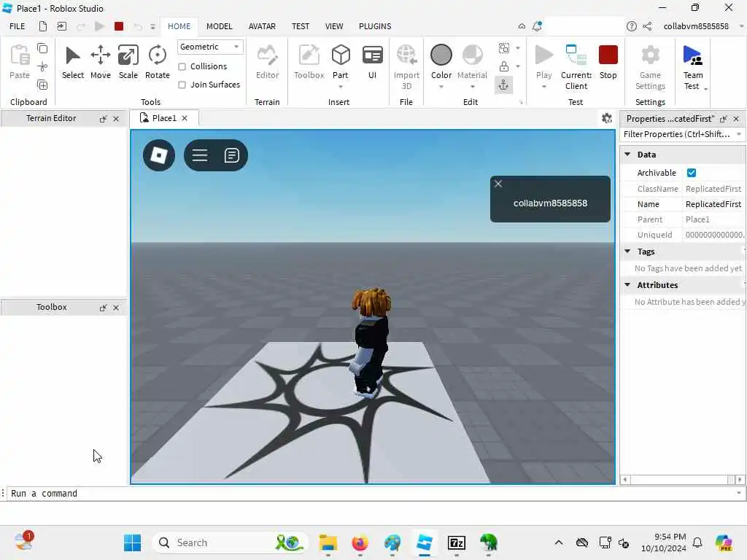
Task: Close the Place1 tab
Action: click(185, 118)
